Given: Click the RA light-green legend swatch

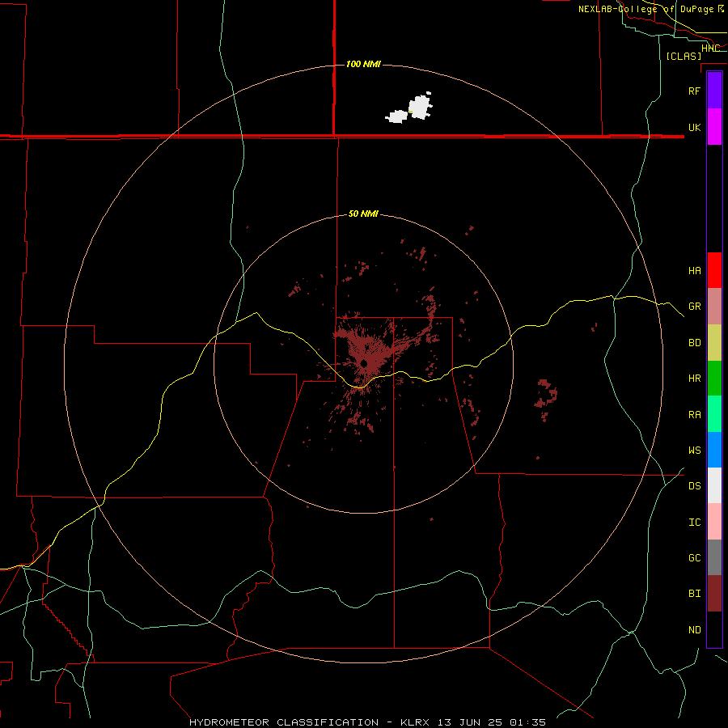Looking at the screenshot, I should point(714,413).
